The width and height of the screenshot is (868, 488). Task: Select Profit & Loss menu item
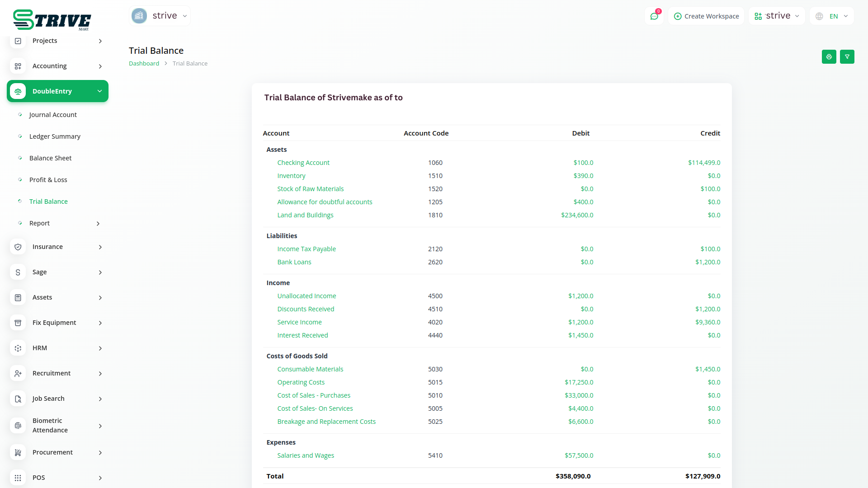48,180
